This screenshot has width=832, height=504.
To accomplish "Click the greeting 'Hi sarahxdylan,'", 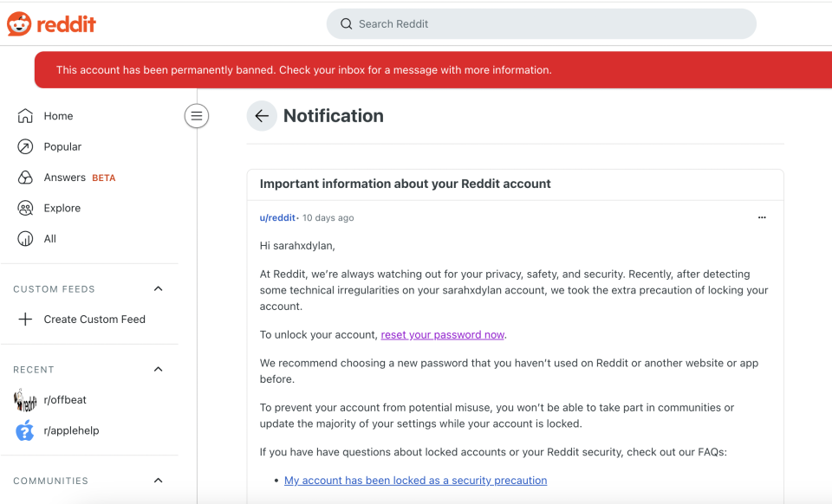I will tap(297, 246).
